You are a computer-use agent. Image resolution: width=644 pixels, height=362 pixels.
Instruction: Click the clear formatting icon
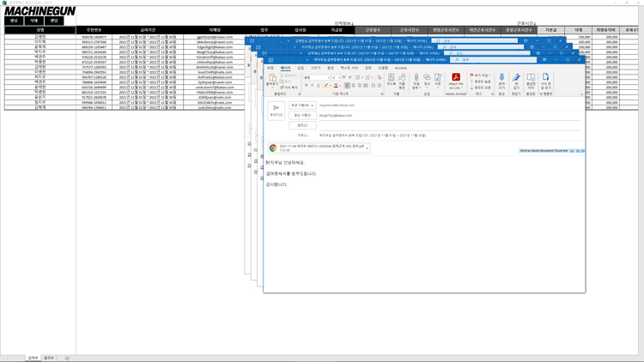point(379,77)
